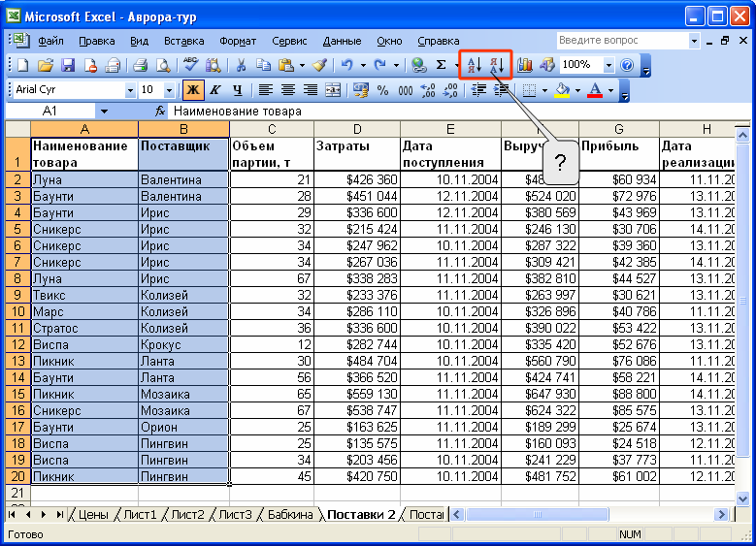Screen dimensions: 756x546
Task: Create a new workbook with toolbar icon
Action: coord(22,65)
